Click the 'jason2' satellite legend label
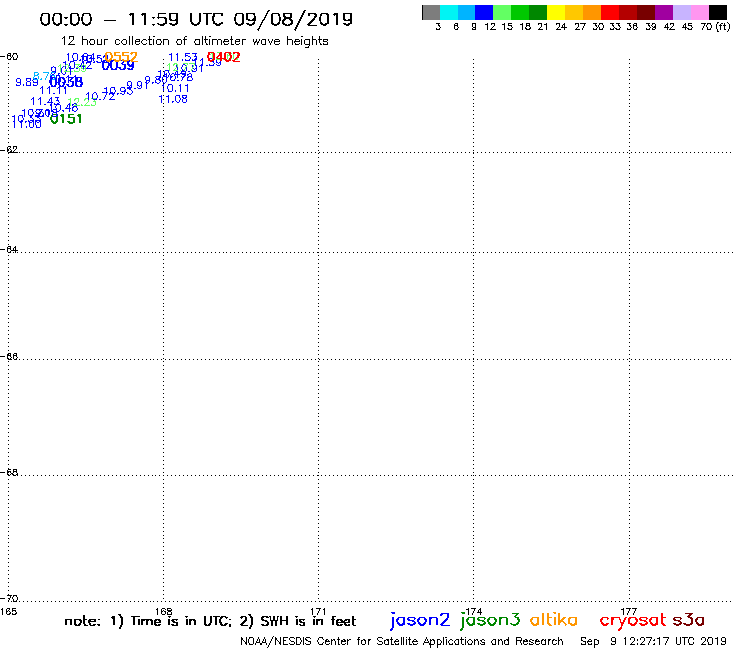Viewport: 740px width, 650px height. point(420,620)
